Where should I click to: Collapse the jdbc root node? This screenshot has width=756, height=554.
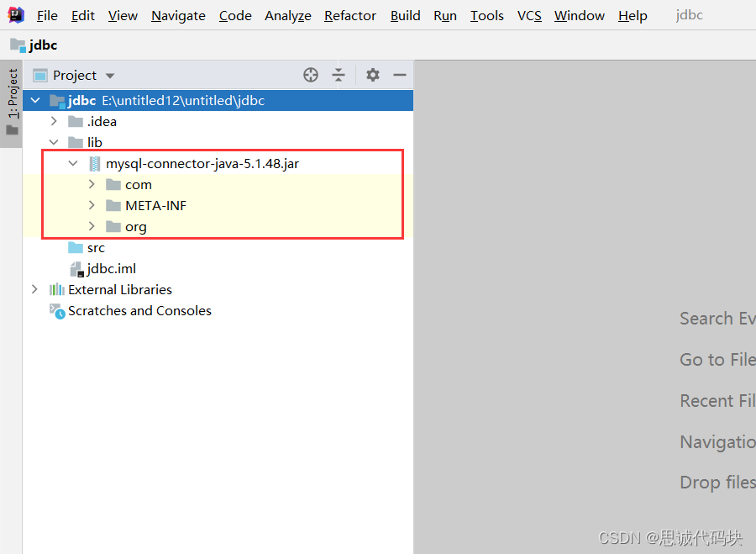pyautogui.click(x=35, y=100)
